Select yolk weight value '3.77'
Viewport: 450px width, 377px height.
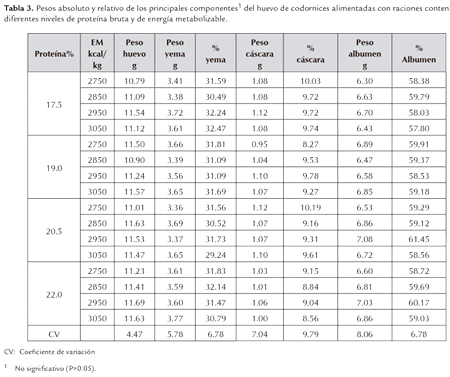coord(175,318)
